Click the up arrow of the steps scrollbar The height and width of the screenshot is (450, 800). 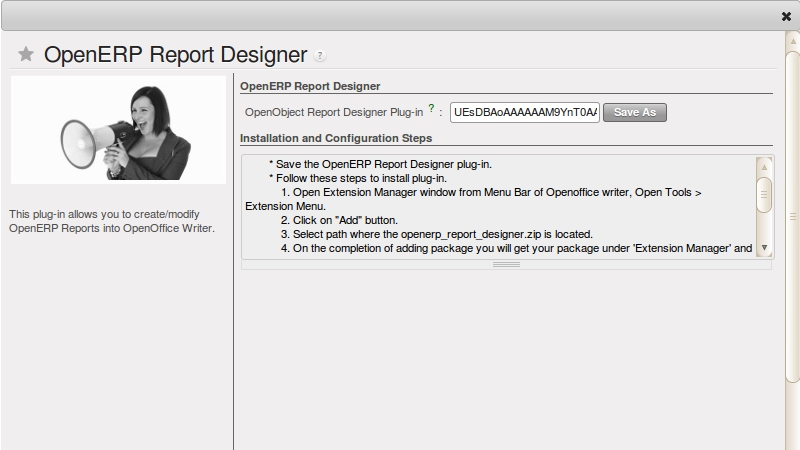764,165
